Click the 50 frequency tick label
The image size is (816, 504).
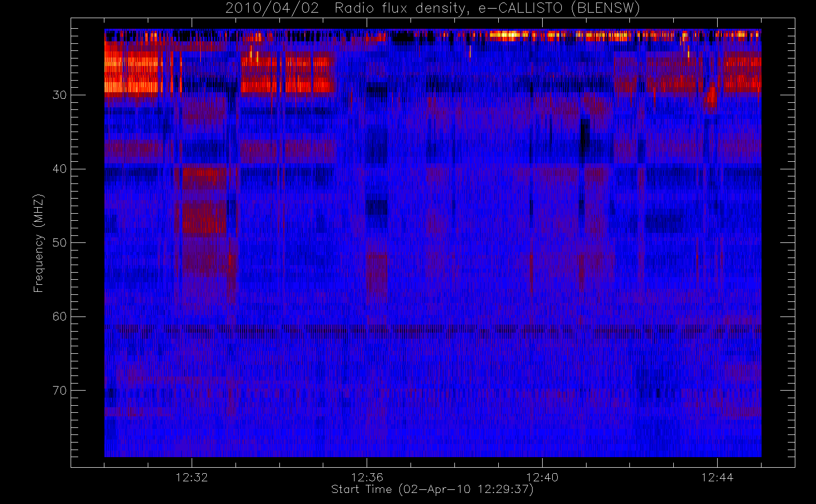(x=60, y=243)
